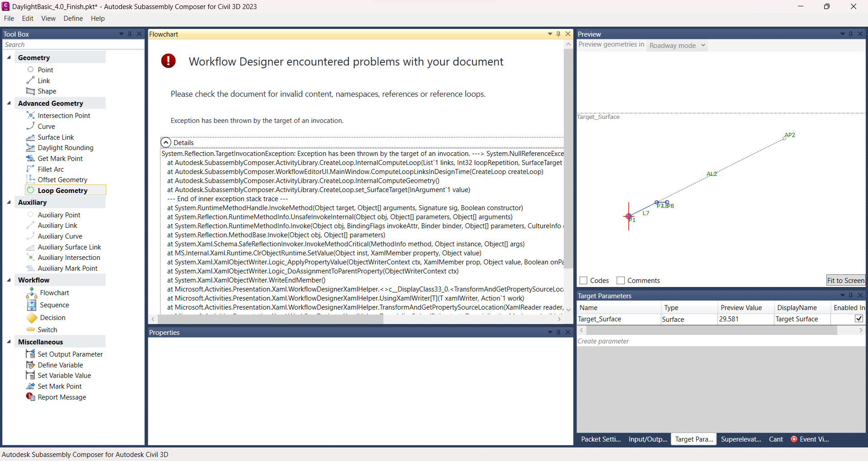868x461 pixels.
Task: Select the Get Mark Point icon
Action: point(30,158)
